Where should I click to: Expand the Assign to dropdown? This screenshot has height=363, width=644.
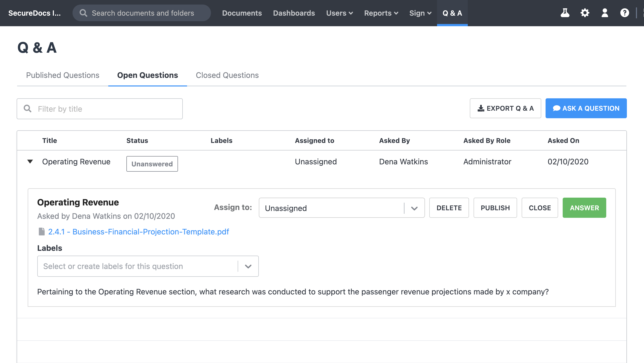tap(414, 208)
